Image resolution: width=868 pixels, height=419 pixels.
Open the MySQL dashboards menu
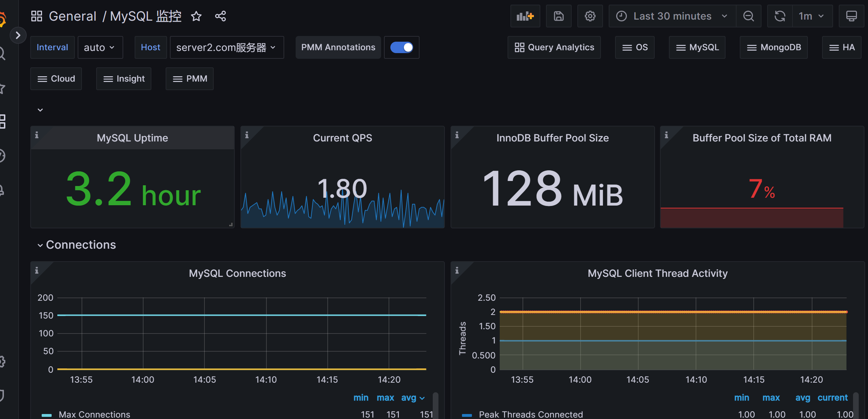pos(697,47)
